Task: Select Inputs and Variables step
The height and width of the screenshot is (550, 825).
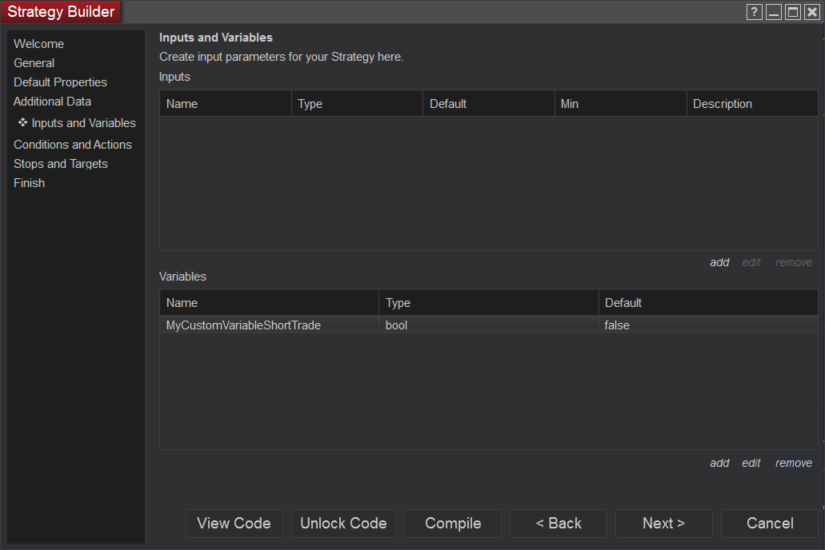Action: tap(83, 123)
